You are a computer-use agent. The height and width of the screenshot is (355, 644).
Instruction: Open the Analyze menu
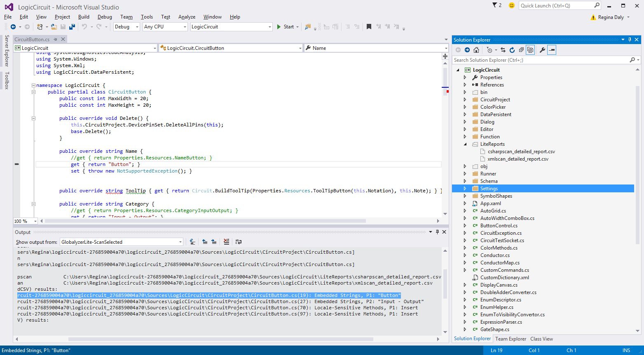pos(187,17)
